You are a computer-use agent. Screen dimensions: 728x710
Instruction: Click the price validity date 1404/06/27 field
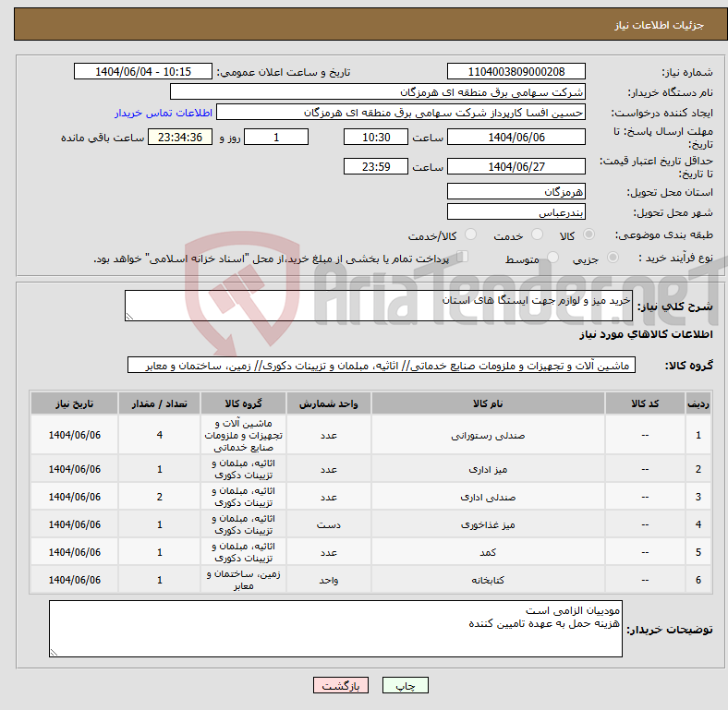point(516,166)
